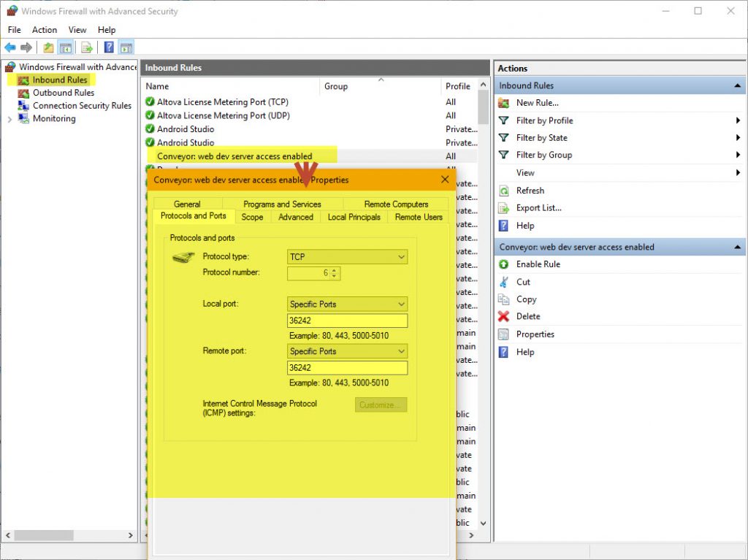Click Connection Security Rules tree icon
Screen dimensions: 748x560
coord(23,106)
